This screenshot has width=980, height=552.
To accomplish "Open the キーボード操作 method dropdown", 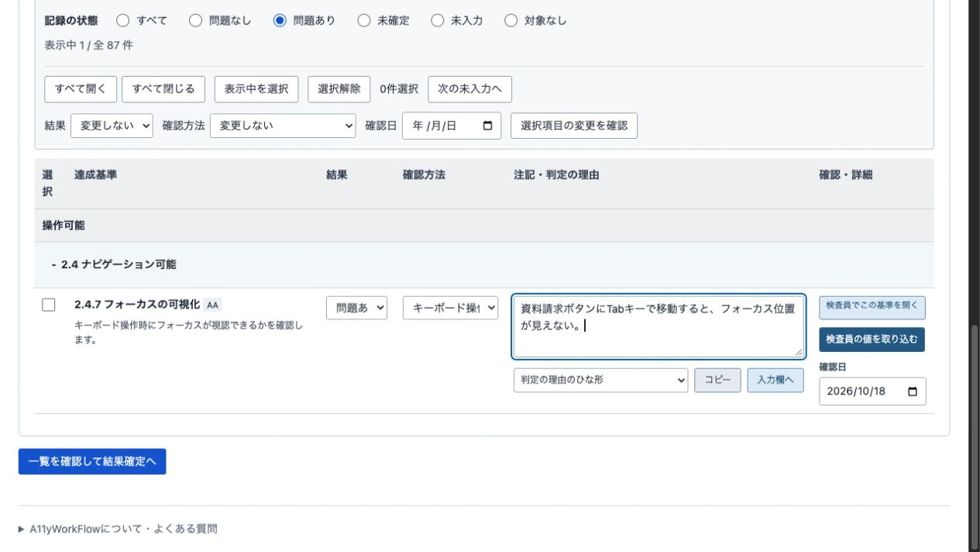I will click(450, 308).
